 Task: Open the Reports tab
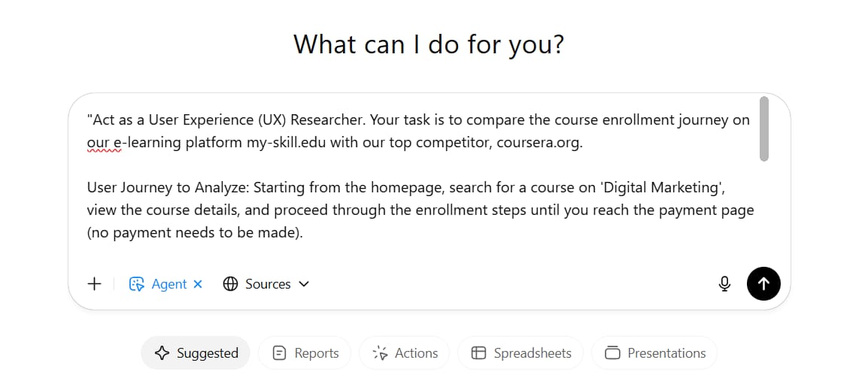point(305,353)
